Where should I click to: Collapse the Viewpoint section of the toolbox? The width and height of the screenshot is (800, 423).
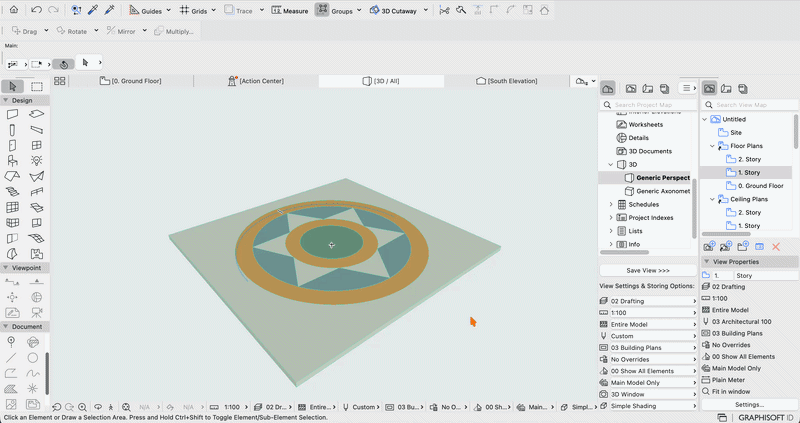[6, 268]
